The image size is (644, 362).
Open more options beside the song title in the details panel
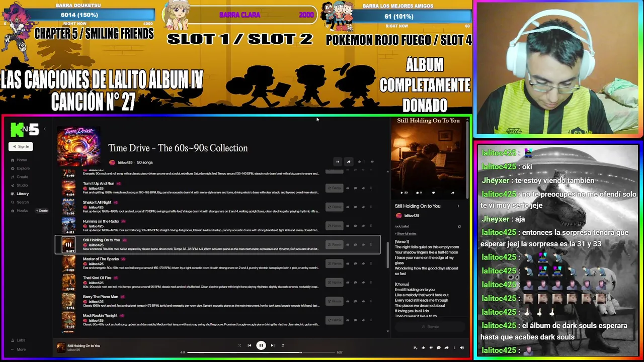[458, 206]
